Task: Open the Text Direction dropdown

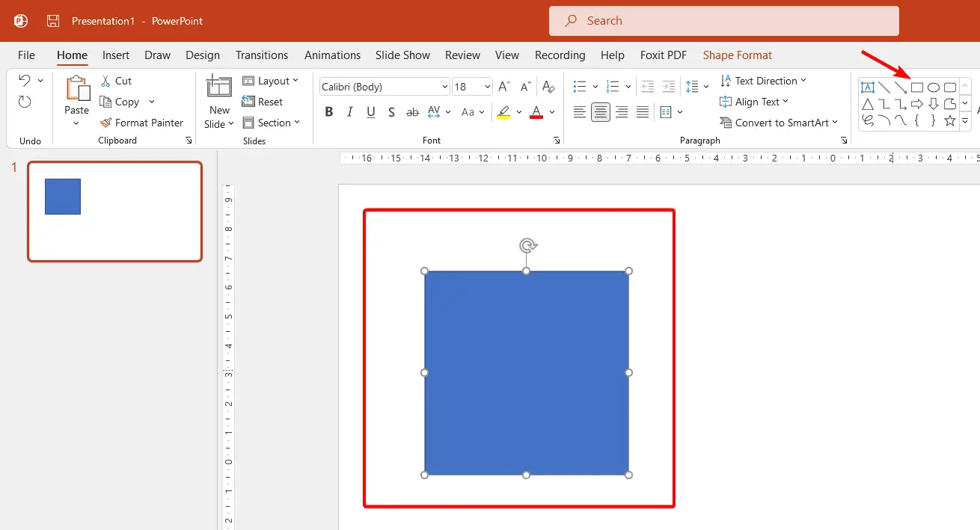Action: click(763, 81)
